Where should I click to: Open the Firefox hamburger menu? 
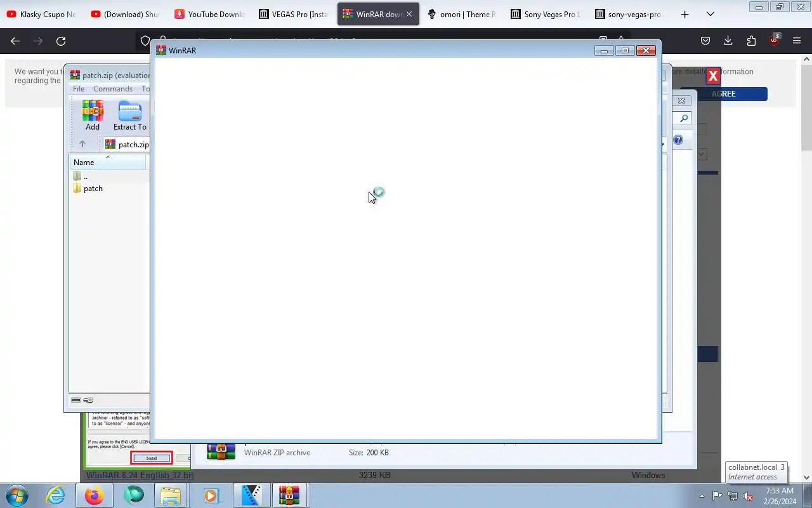click(x=797, y=41)
